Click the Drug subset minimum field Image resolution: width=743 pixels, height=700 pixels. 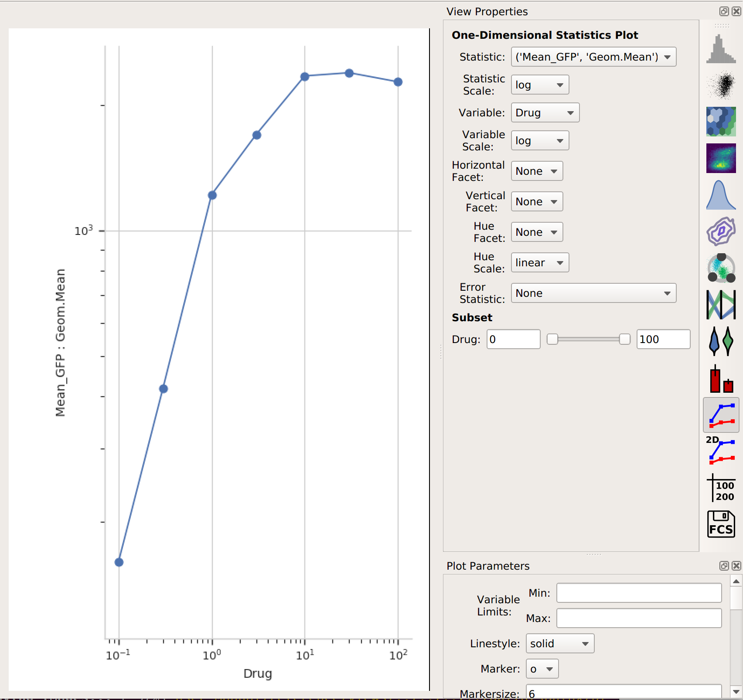tap(513, 340)
